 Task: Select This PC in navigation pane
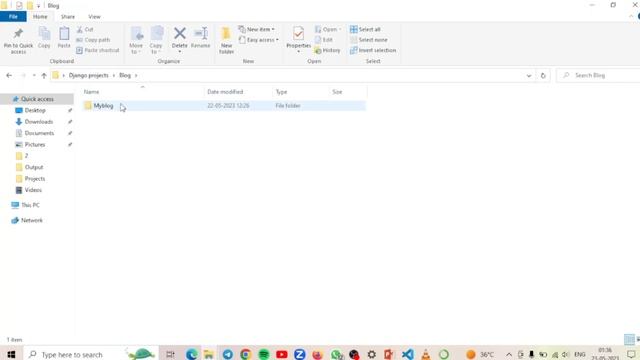pos(30,205)
